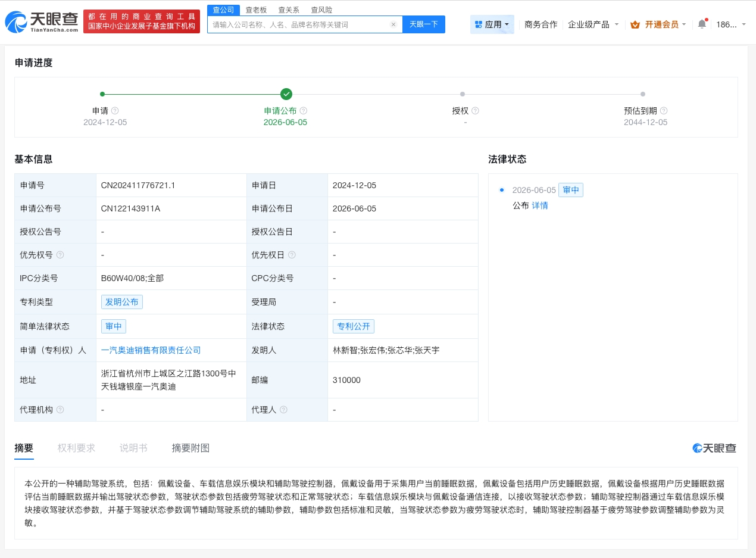Open 详情 link in 法律状态
The image size is (756, 558).
540,205
